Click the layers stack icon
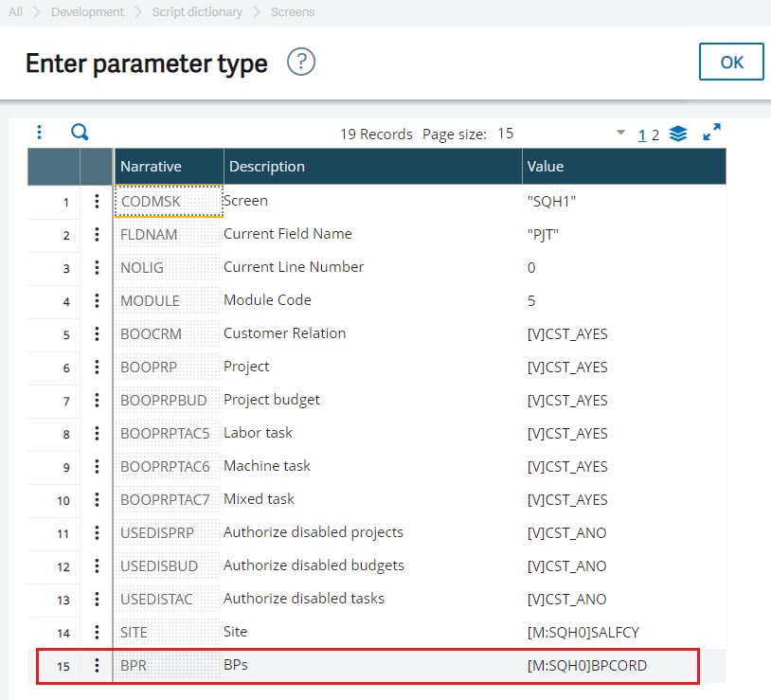The width and height of the screenshot is (771, 700). pyautogui.click(x=678, y=134)
